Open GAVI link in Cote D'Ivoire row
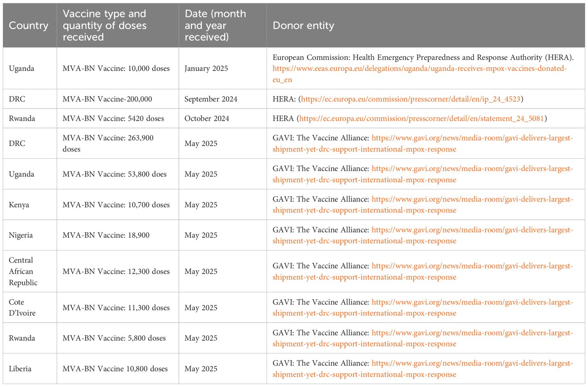The height and width of the screenshot is (387, 588). tap(472, 303)
